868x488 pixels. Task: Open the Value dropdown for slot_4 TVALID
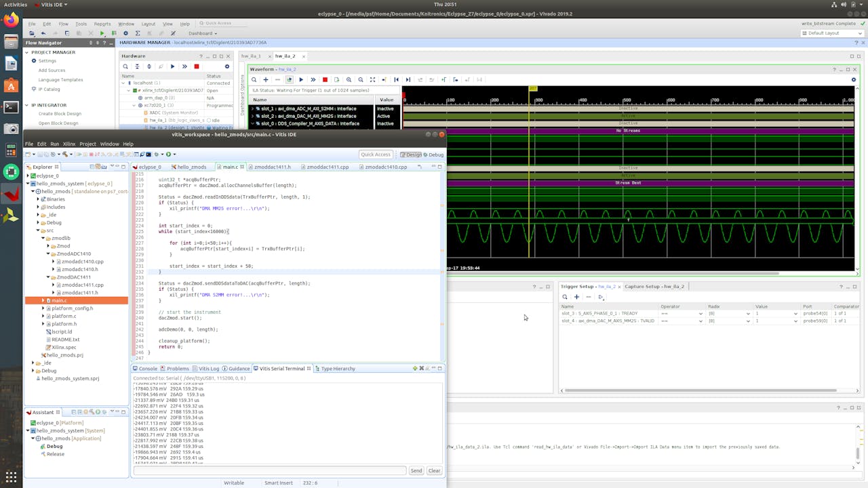click(795, 321)
